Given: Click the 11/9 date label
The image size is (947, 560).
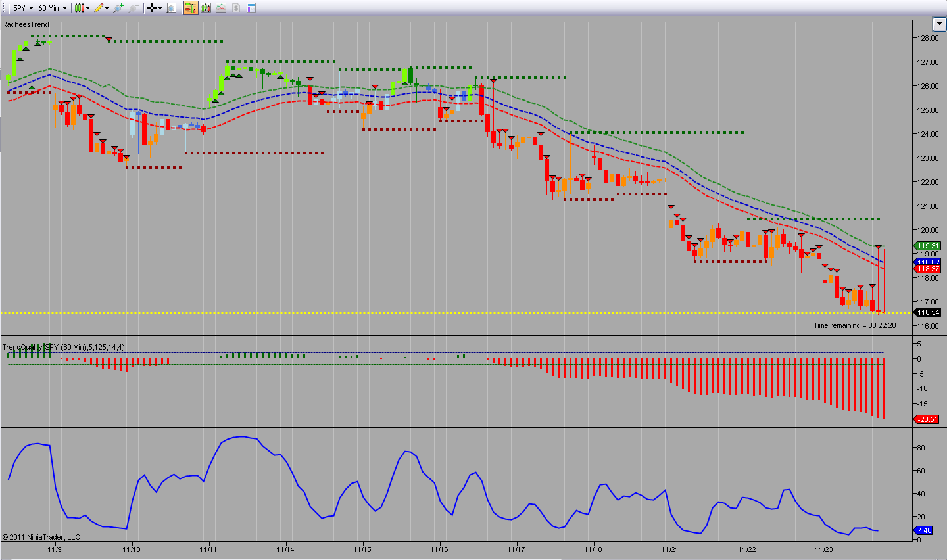Looking at the screenshot, I should [55, 549].
